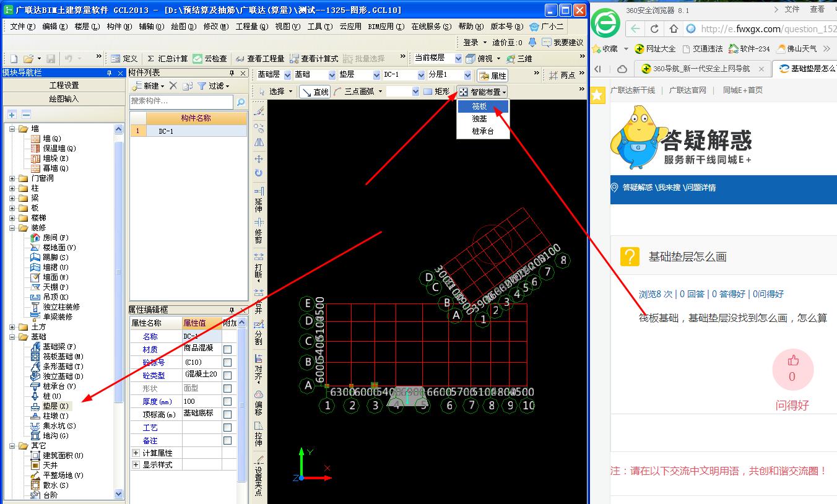Click the 延伸 extend tool in vertical toolbar

tap(259, 199)
